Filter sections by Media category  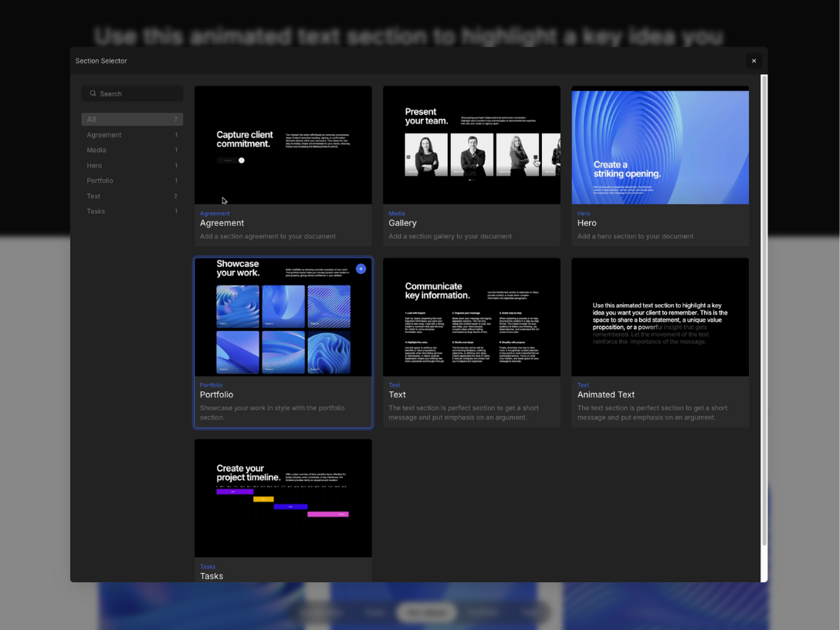[132, 151]
